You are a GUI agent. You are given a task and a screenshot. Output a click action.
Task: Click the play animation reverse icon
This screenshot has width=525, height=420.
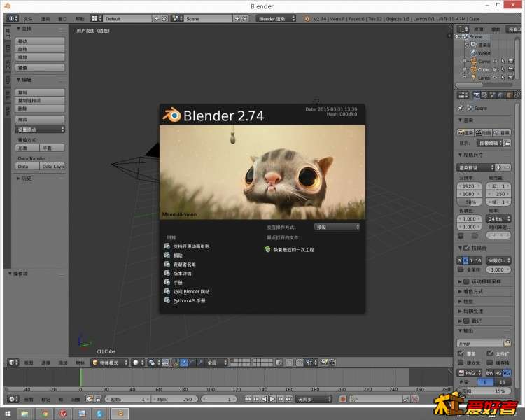pyautogui.click(x=264, y=399)
